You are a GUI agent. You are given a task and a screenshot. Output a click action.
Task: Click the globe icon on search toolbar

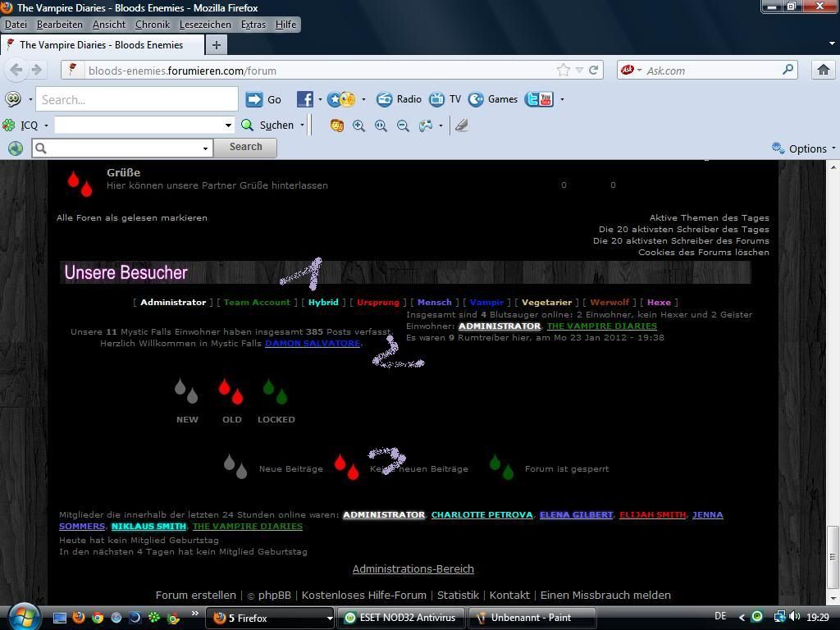16,148
